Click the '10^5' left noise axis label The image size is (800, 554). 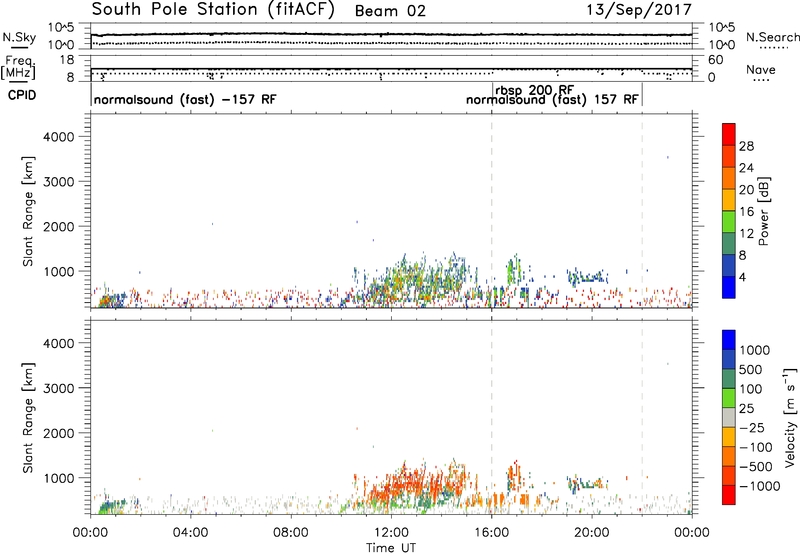click(x=61, y=28)
